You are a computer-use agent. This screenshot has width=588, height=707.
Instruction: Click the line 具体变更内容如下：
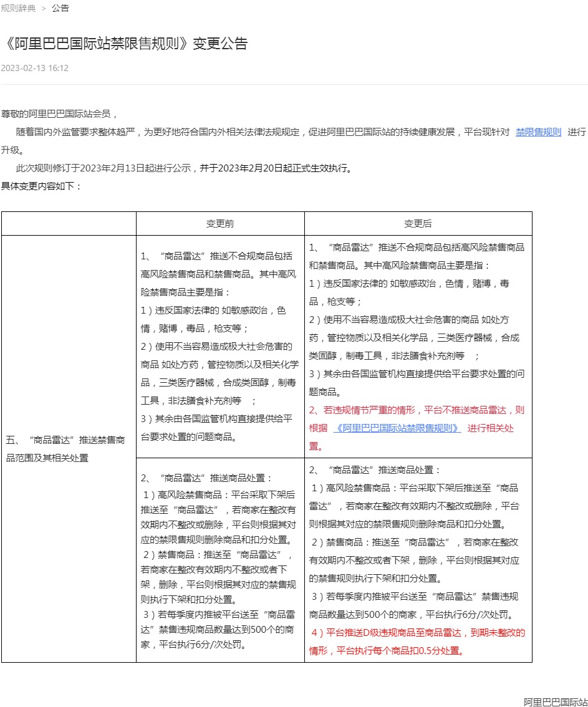point(42,186)
